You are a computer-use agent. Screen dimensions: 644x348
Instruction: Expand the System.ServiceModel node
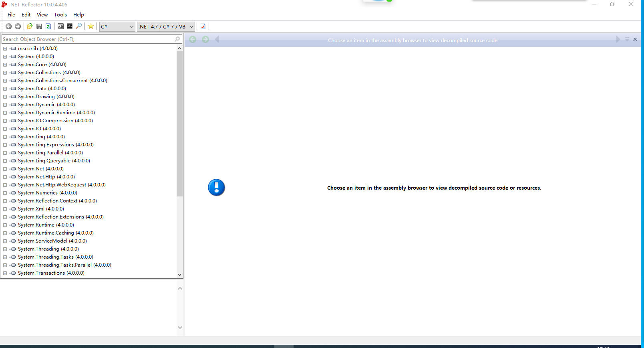[5, 241]
